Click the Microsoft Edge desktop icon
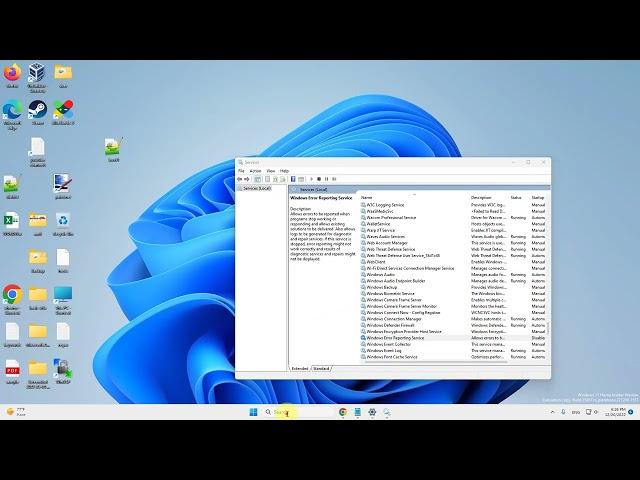The width and height of the screenshot is (640, 480). click(12, 115)
